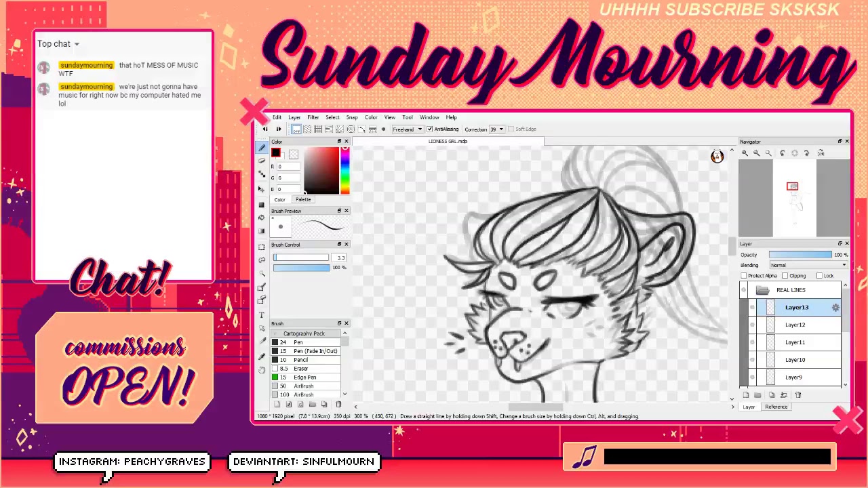The image size is (868, 488).
Task: Rotate canvas left in Navigator
Action: tap(783, 153)
